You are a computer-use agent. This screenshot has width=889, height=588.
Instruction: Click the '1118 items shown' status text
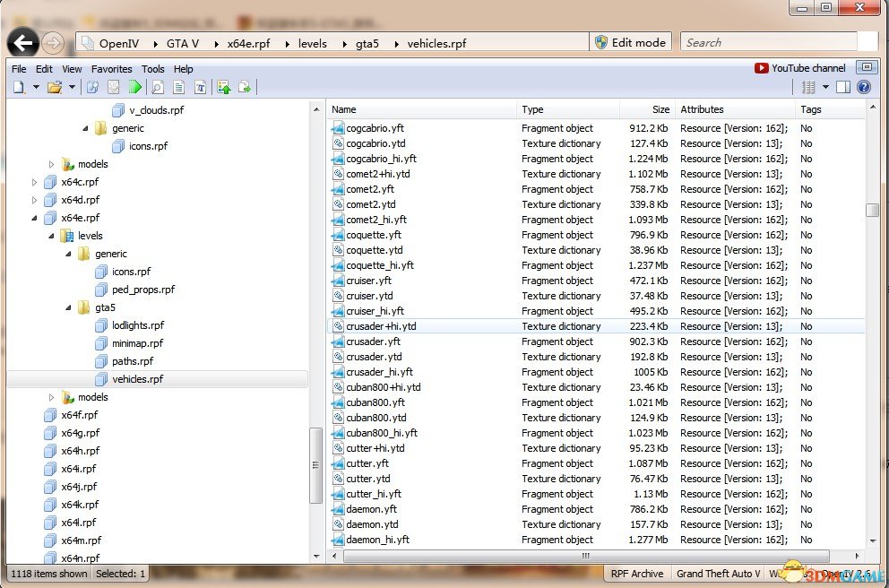[49, 574]
